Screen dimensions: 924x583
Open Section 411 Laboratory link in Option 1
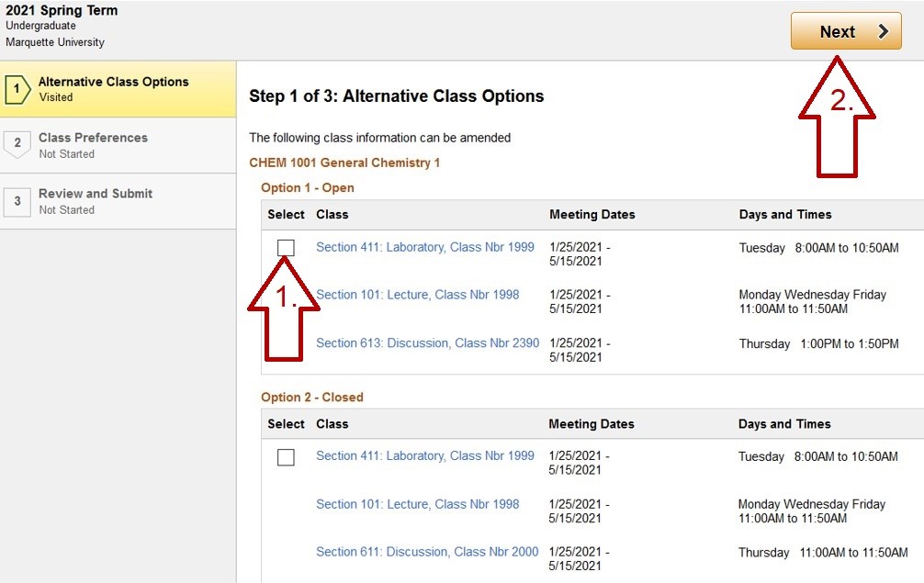(424, 247)
